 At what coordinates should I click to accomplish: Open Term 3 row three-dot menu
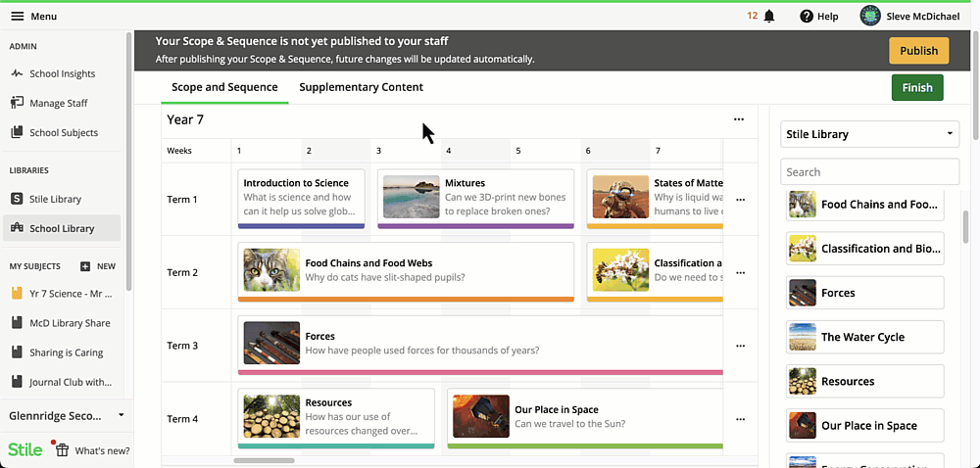click(x=741, y=346)
